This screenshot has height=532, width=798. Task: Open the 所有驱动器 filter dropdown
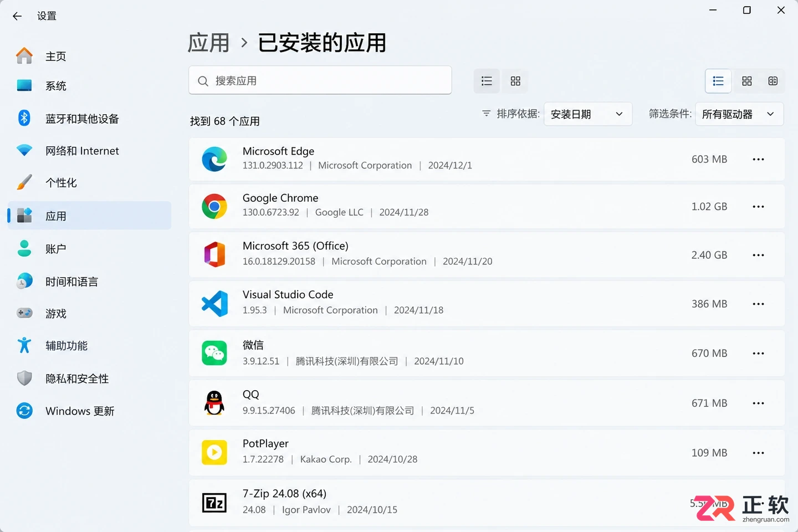pyautogui.click(x=739, y=114)
